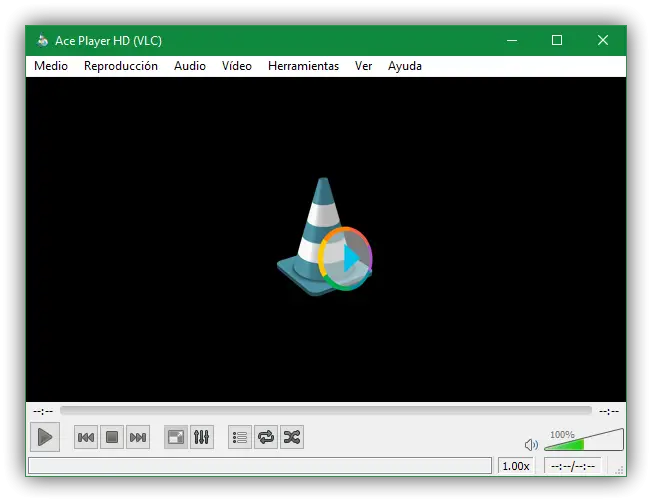Skip to previous media track
Image resolution: width=652 pixels, height=502 pixels.
coord(86,437)
